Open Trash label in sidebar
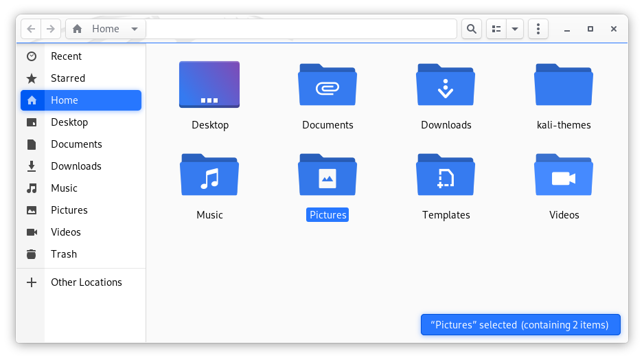 [64, 254]
